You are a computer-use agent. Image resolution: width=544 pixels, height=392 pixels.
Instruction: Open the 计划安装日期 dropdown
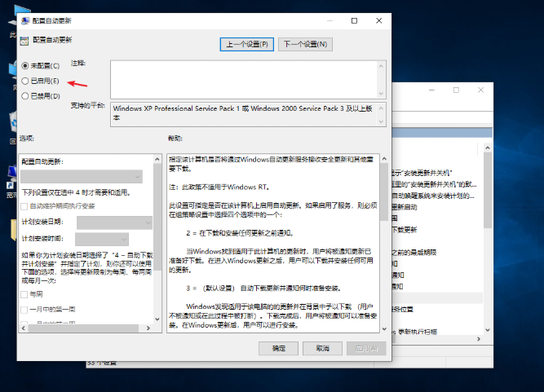click(114, 222)
